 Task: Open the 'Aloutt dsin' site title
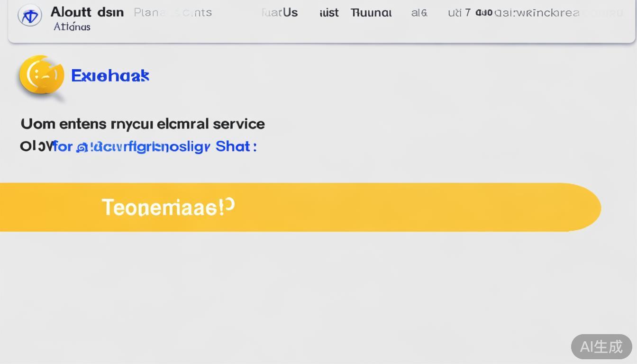pos(87,12)
